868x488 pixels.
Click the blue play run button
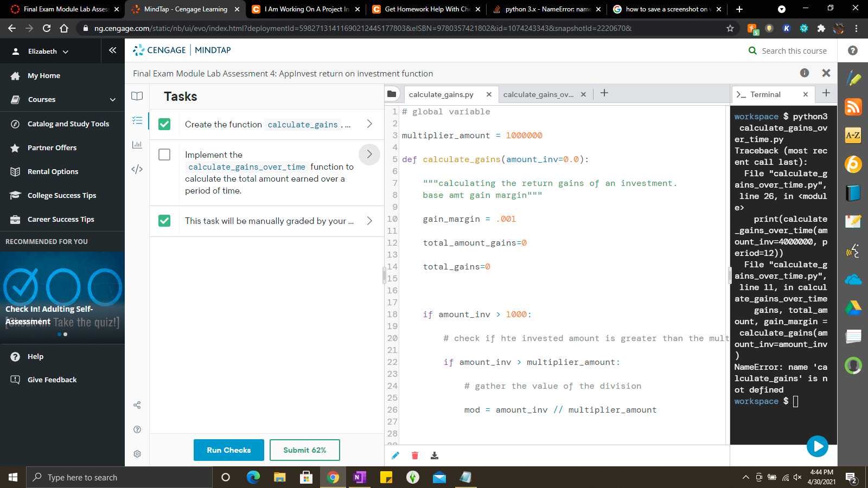pos(817,446)
